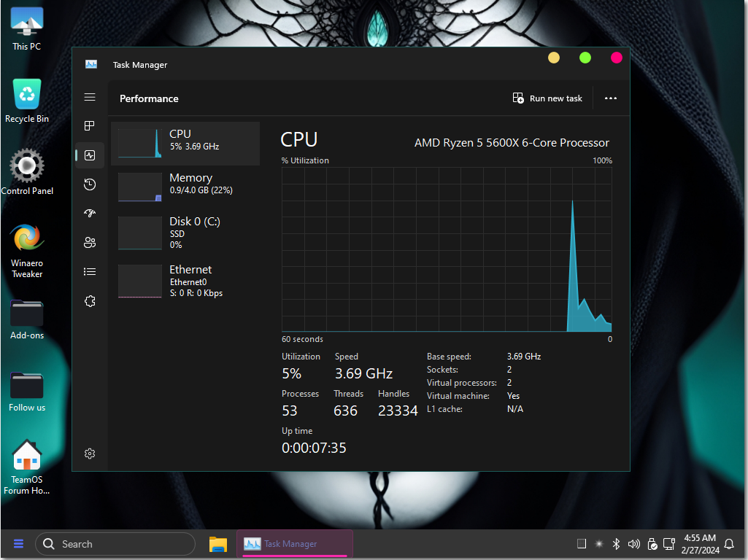Open Task Manager settings gear

pyautogui.click(x=90, y=454)
